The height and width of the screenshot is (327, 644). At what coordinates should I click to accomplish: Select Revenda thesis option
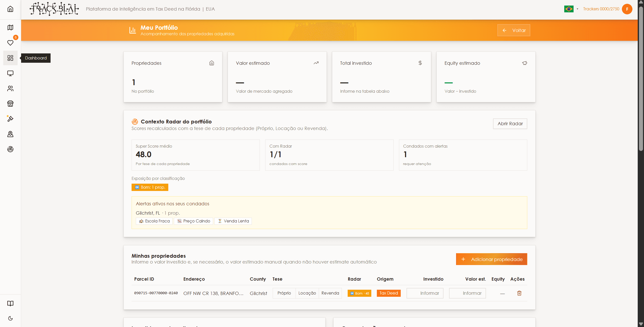(330, 293)
